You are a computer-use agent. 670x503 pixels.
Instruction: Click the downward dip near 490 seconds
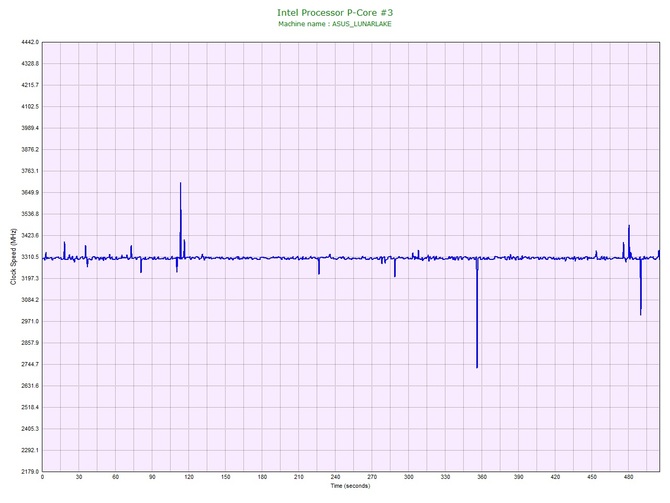(641, 287)
